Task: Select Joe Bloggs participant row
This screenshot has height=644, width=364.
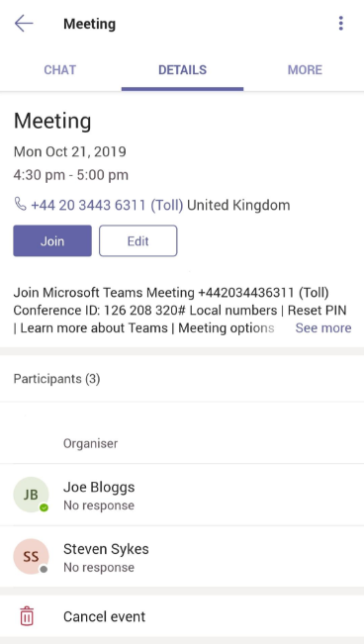Action: tap(182, 495)
